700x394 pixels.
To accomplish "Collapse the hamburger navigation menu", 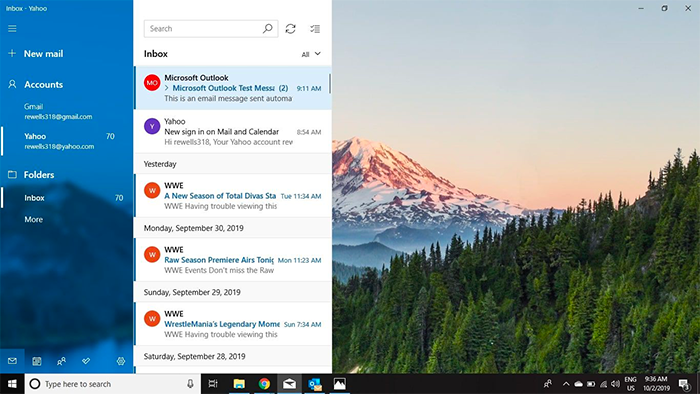I will pos(12,29).
